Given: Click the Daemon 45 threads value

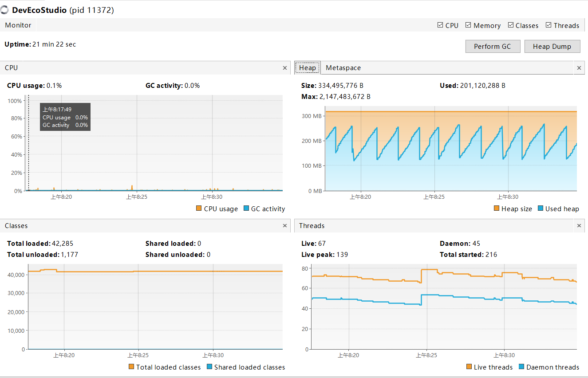Looking at the screenshot, I should pos(476,244).
